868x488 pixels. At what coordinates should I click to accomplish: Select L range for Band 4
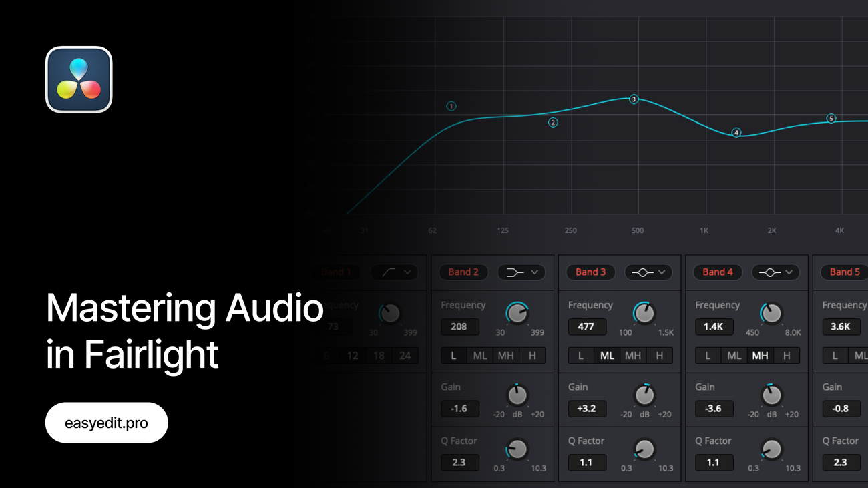point(708,356)
